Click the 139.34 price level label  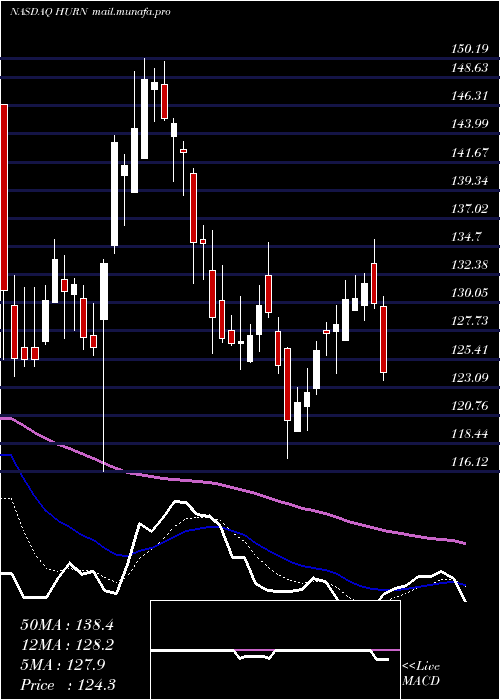470,180
